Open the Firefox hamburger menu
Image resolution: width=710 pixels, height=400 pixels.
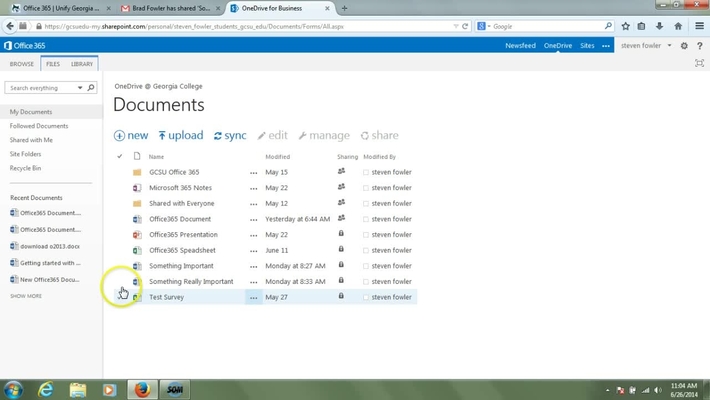(x=700, y=26)
